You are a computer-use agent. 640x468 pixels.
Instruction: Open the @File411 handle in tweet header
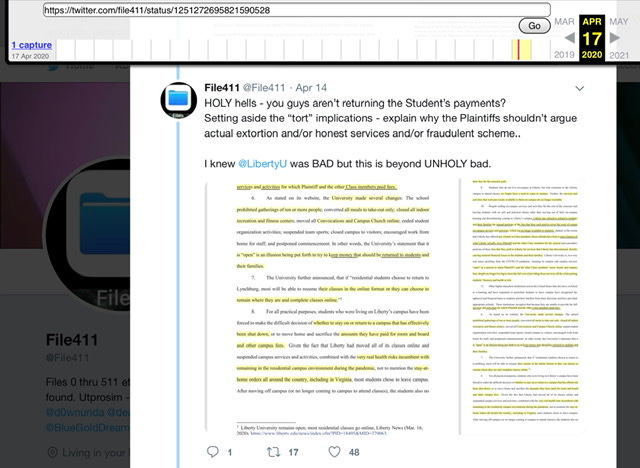coord(264,88)
